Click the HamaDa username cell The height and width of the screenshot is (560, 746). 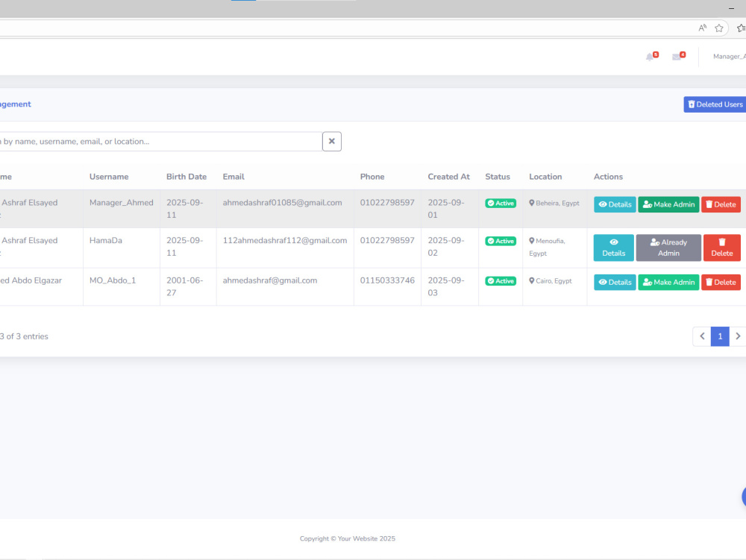click(x=106, y=241)
